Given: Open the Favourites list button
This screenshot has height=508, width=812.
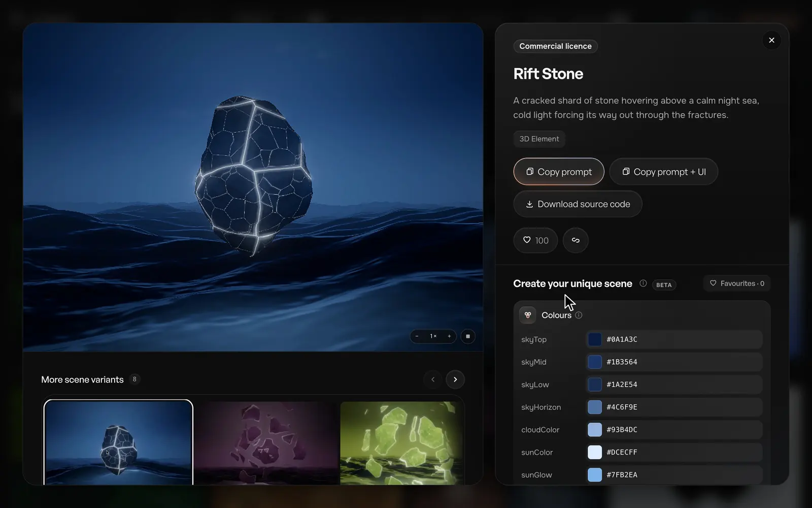Looking at the screenshot, I should point(737,283).
